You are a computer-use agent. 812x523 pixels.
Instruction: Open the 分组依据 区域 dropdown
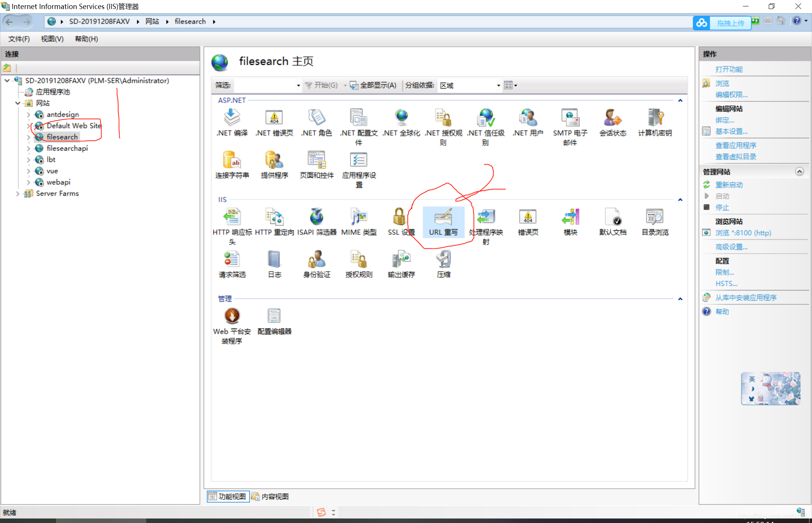click(x=498, y=85)
